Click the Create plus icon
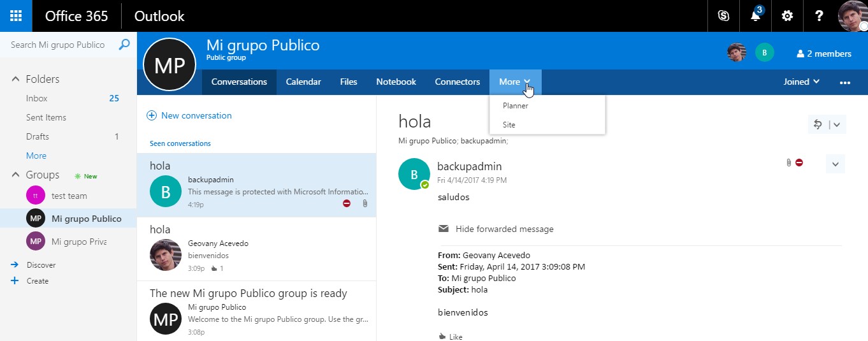Screen dimensions: 868x341 tap(15, 280)
